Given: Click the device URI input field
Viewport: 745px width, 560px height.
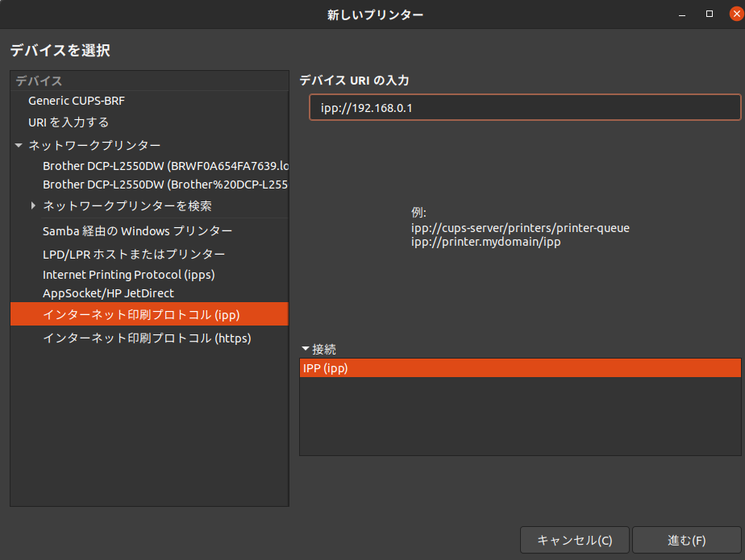Looking at the screenshot, I should point(524,107).
